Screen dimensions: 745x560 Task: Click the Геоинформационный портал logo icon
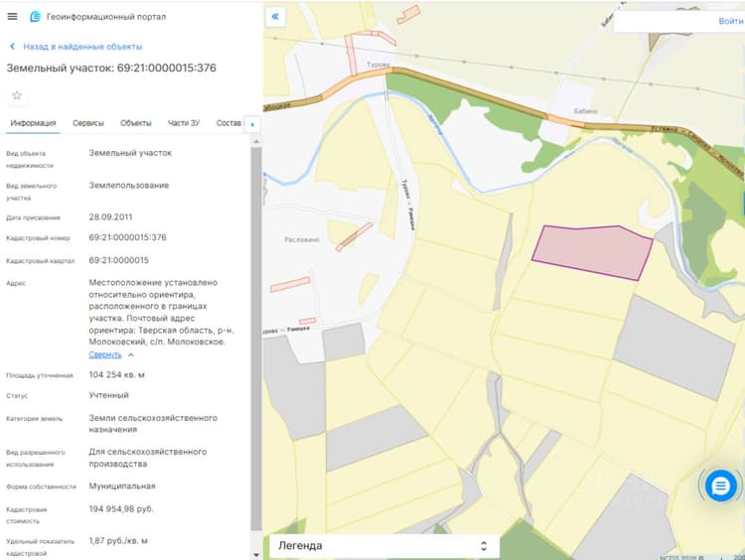point(35,17)
